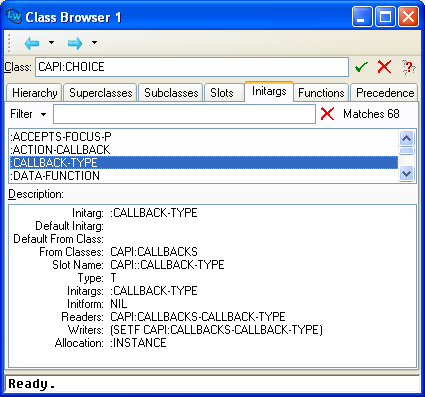Click inside the Filter text field
This screenshot has height=397, width=425.
click(184, 114)
